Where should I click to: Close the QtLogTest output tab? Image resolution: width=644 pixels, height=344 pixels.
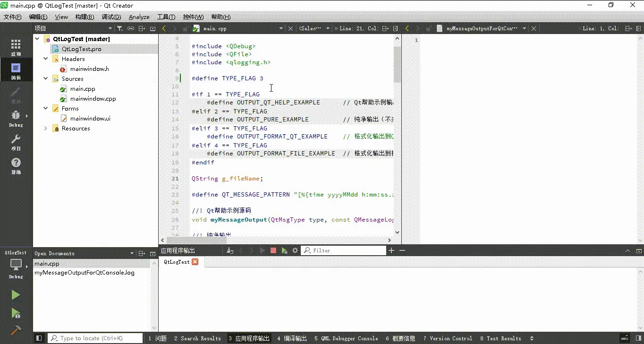tap(195, 262)
